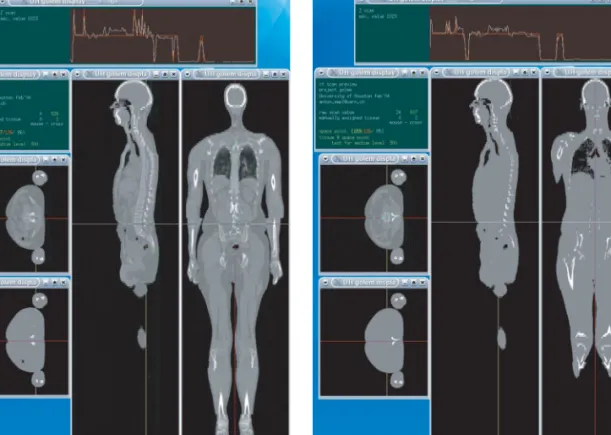Image resolution: width=611 pixels, height=435 pixels.
Task: Maximize the teal info window in left screenshot
Action: click(55, 74)
